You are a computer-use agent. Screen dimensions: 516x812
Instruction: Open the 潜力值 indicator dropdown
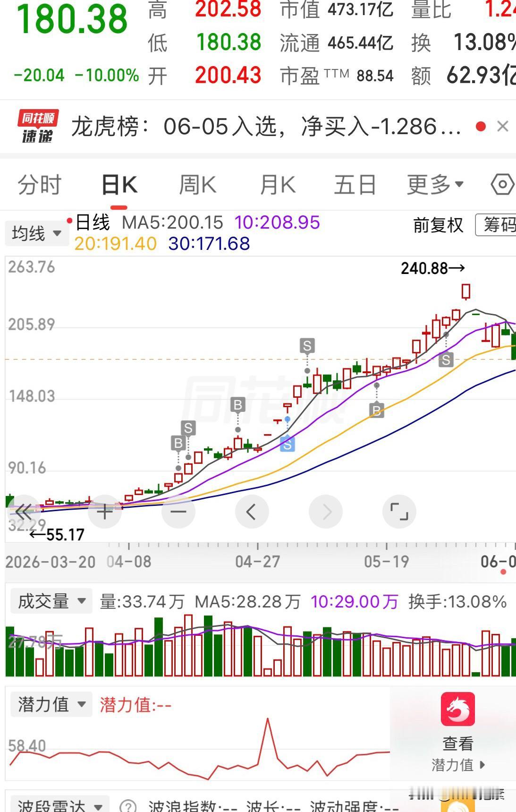point(51,704)
